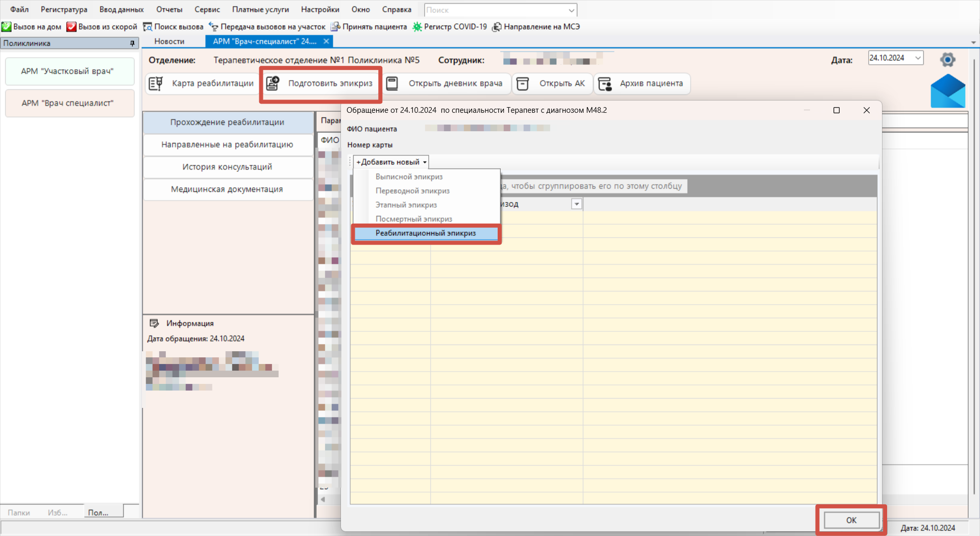Click the Информация panel icon
The height and width of the screenshot is (536, 980).
pos(154,323)
